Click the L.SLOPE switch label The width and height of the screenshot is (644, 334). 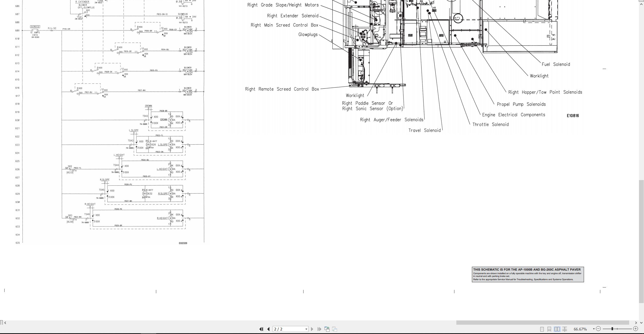134,130
